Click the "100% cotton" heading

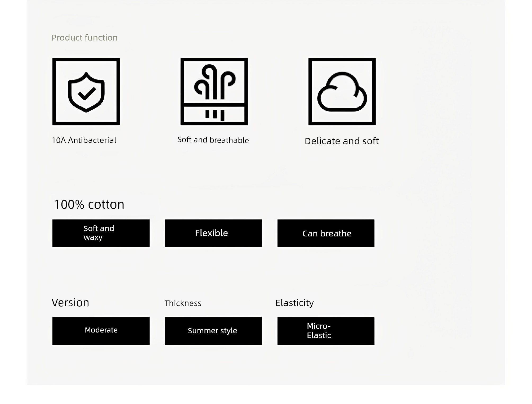pos(89,204)
